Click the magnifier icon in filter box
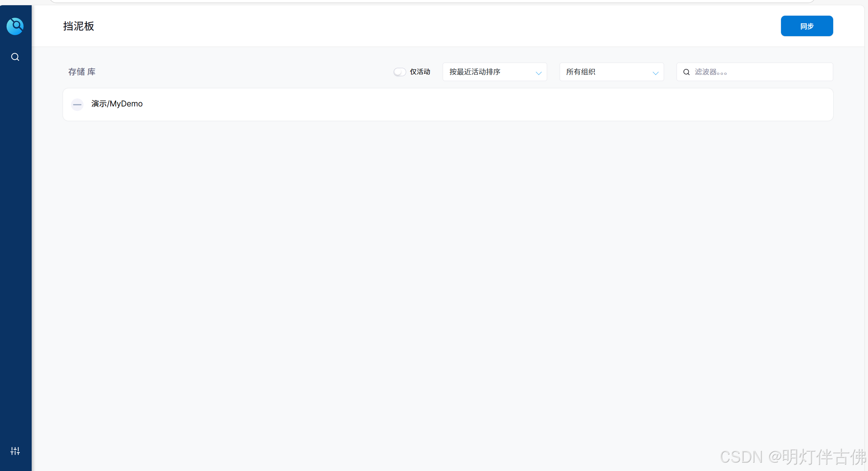Screen dimensions: 868x471 pyautogui.click(x=686, y=72)
